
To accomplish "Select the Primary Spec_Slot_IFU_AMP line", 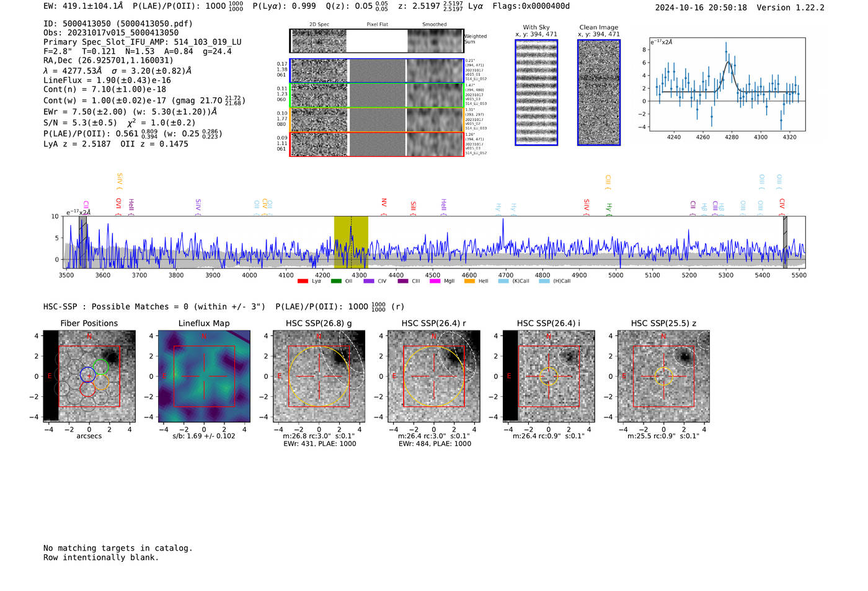I will pos(143,42).
